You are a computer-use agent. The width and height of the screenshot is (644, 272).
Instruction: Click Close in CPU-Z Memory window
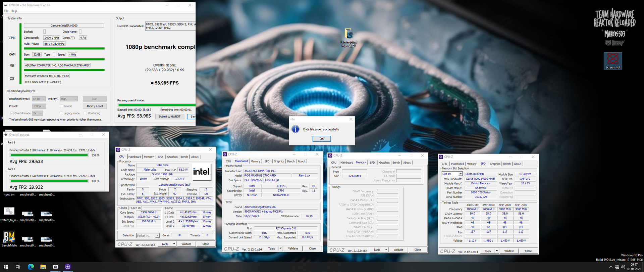(418, 250)
